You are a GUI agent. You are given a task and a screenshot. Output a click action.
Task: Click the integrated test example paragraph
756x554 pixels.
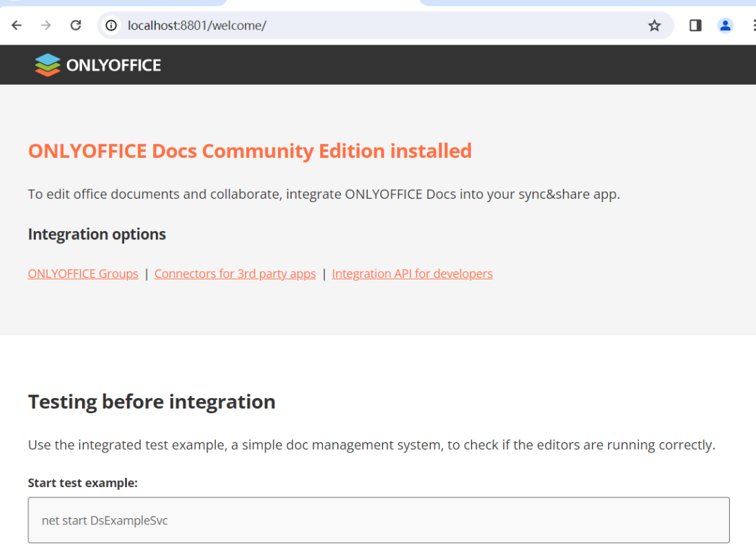(371, 445)
